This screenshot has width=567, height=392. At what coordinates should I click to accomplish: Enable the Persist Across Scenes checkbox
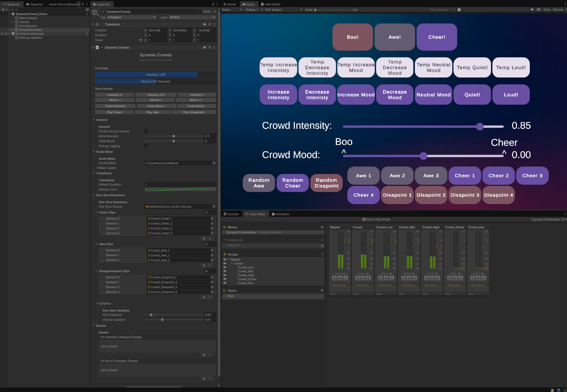(x=146, y=131)
